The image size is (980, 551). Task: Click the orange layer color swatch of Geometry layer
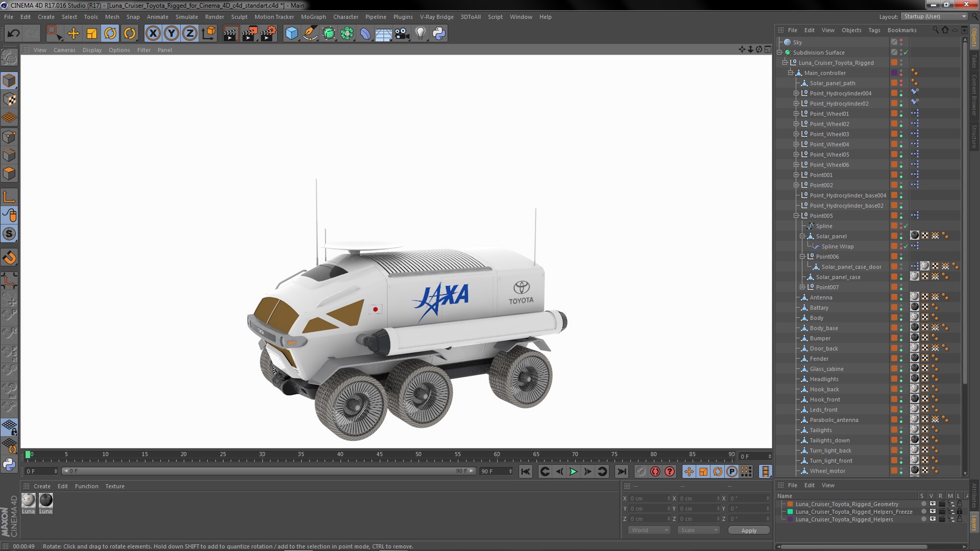click(x=790, y=504)
